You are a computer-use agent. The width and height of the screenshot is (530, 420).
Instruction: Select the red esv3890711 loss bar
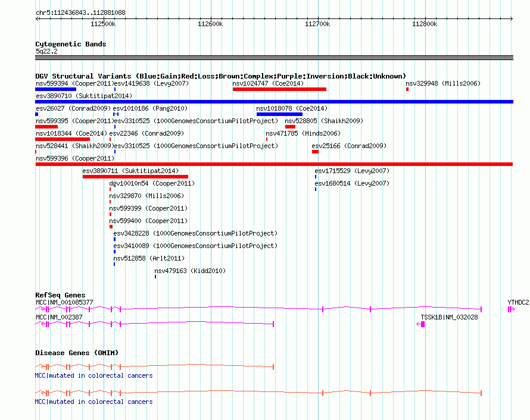coord(135,177)
